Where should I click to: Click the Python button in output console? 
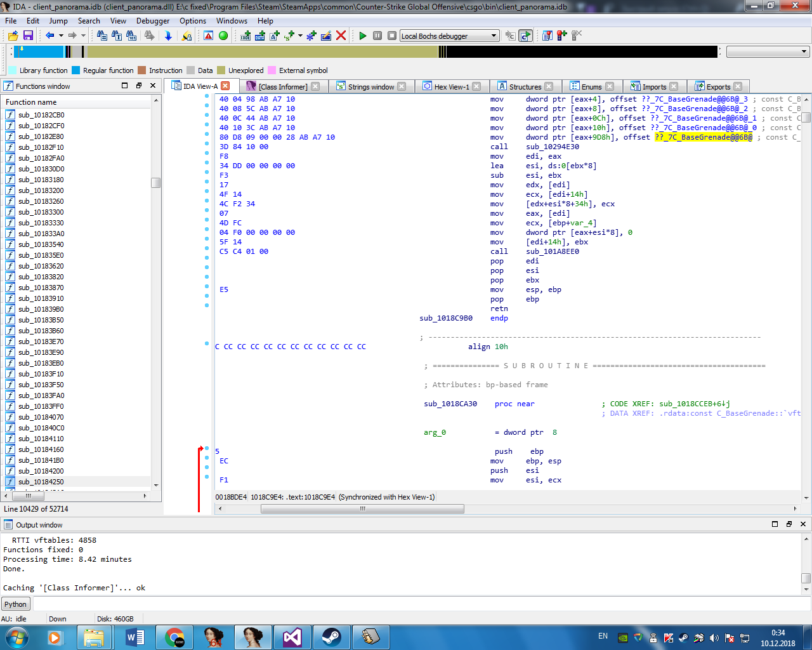[x=15, y=604]
